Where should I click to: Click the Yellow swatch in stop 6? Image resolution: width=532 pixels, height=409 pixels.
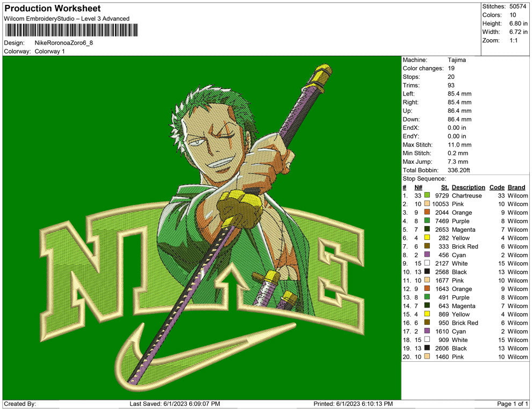click(x=427, y=238)
